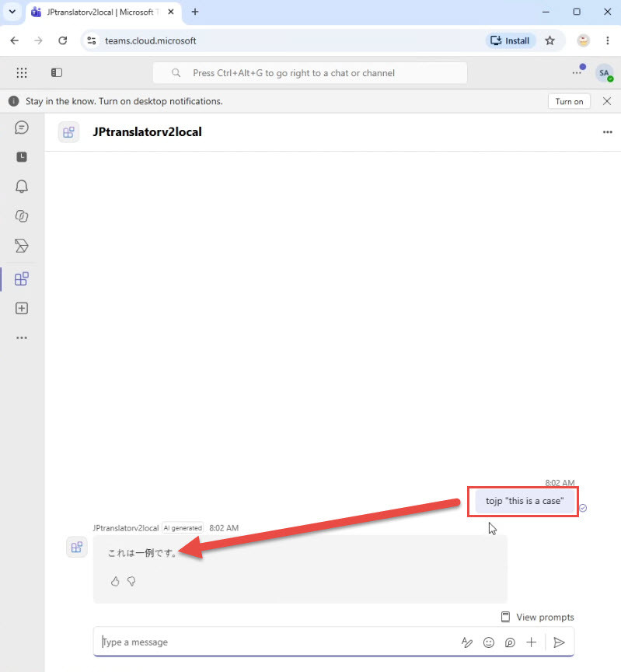Open the tab search dropdown arrow
This screenshot has height=672, width=621.
point(12,12)
